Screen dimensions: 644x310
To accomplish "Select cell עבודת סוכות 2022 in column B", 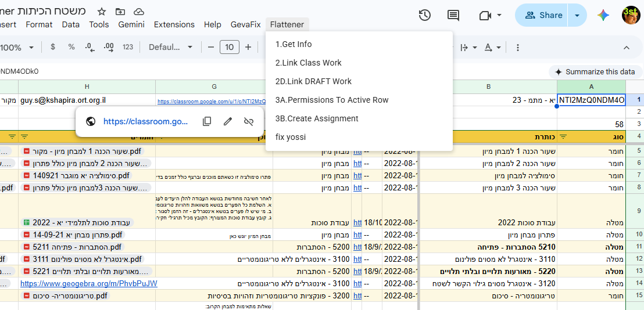I will coord(488,211).
